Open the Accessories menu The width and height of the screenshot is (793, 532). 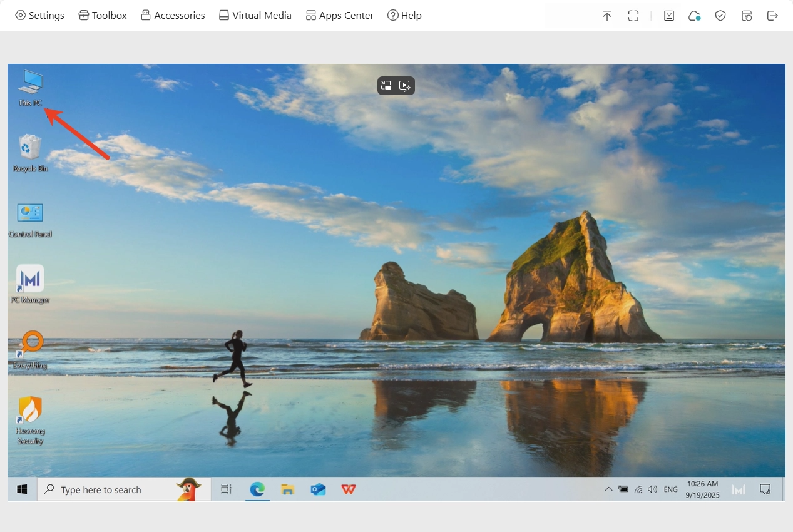pos(173,16)
